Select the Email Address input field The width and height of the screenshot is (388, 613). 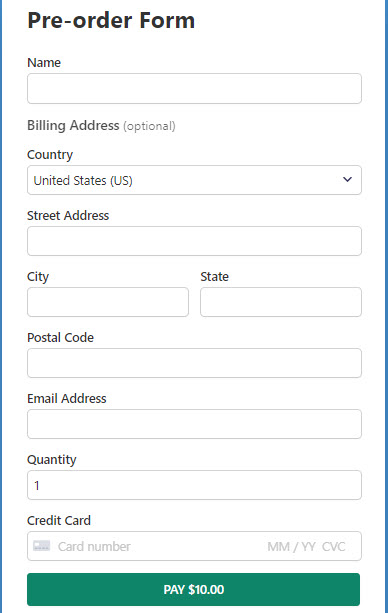click(194, 424)
